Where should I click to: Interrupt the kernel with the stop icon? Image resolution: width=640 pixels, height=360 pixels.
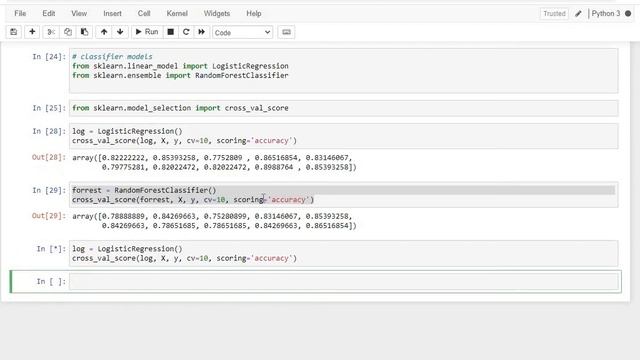point(171,32)
